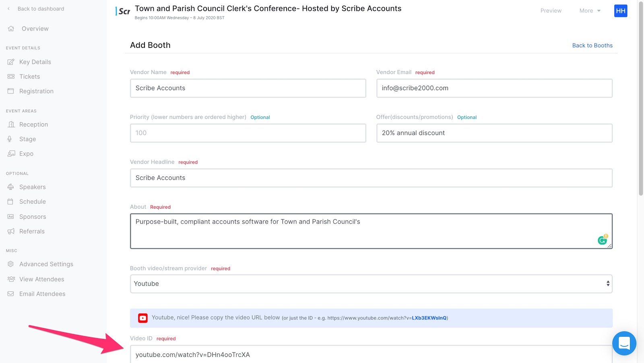Click the Email Attendees envelope icon
This screenshot has height=363, width=644.
11,294
